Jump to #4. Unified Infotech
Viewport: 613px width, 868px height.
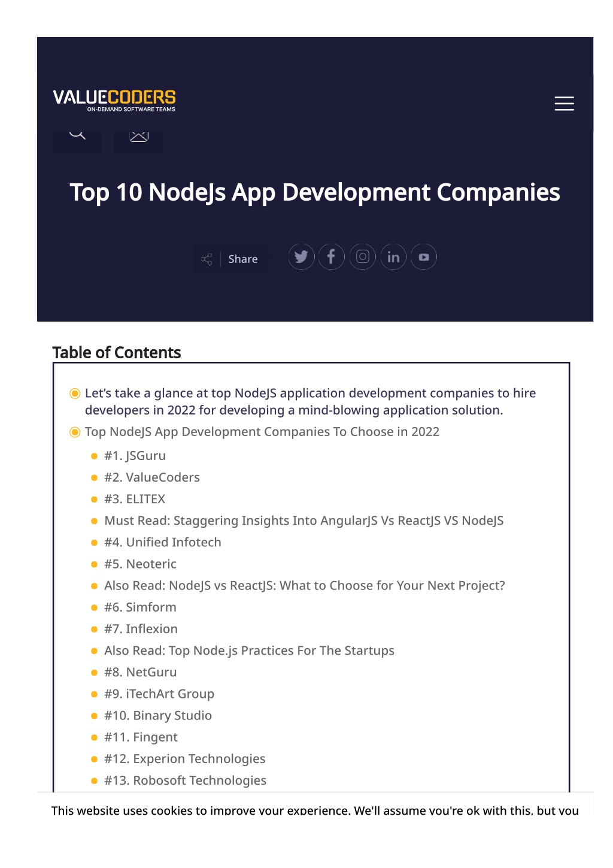163,542
